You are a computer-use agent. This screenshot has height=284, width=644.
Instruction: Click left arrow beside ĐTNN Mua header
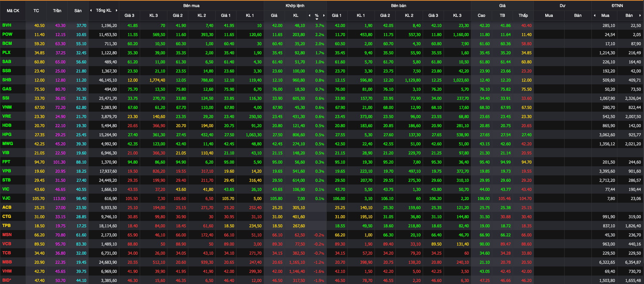(x=594, y=15)
